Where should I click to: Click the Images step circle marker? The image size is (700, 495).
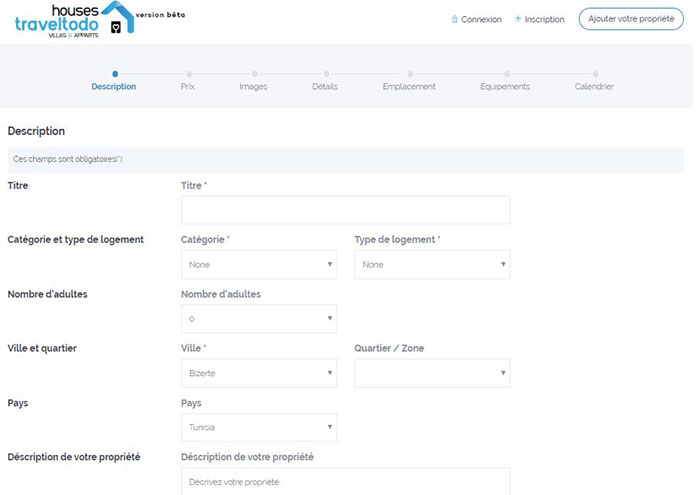tap(254, 73)
